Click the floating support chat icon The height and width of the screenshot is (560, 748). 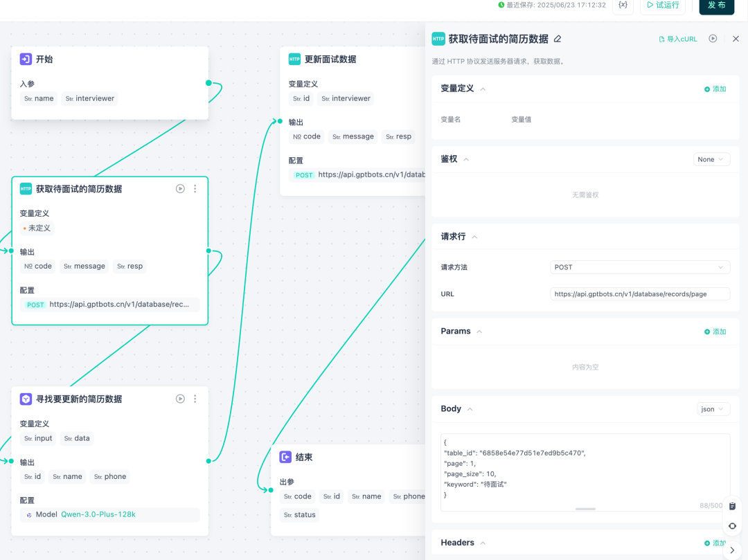click(x=732, y=526)
